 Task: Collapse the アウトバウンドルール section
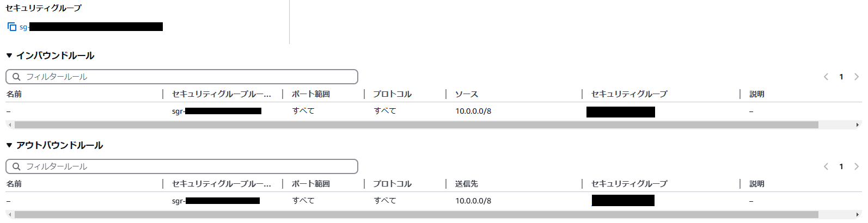pos(9,145)
